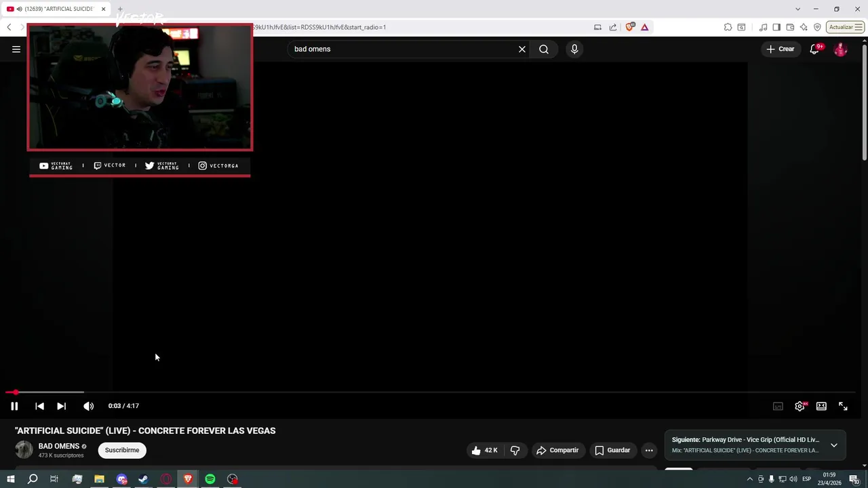The width and height of the screenshot is (868, 488).
Task: Save the video with Guardar
Action: [612, 450]
